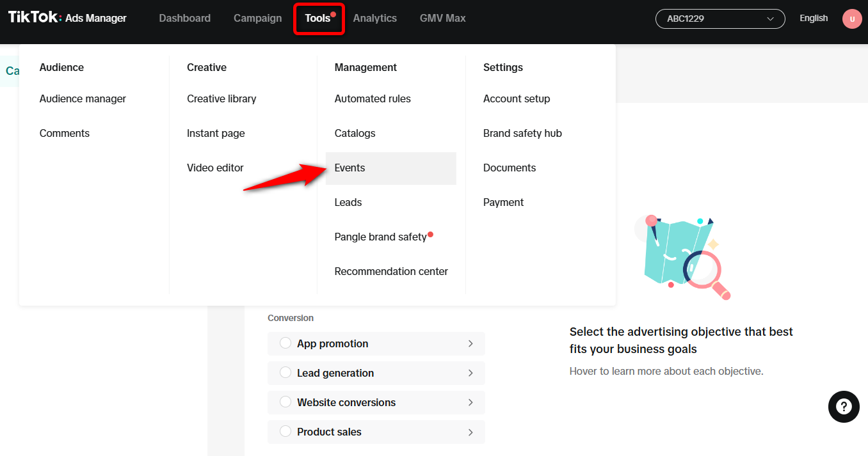Image resolution: width=868 pixels, height=456 pixels.
Task: Click the 'Select the advertising objective' heading
Action: coord(681,340)
